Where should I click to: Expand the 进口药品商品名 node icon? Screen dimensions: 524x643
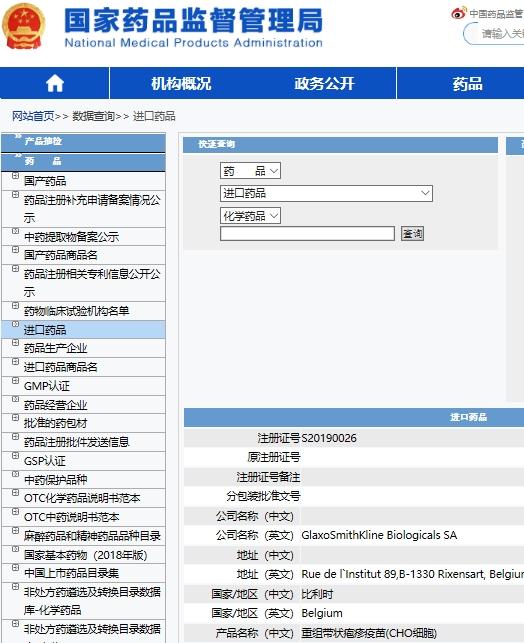[x=15, y=362]
